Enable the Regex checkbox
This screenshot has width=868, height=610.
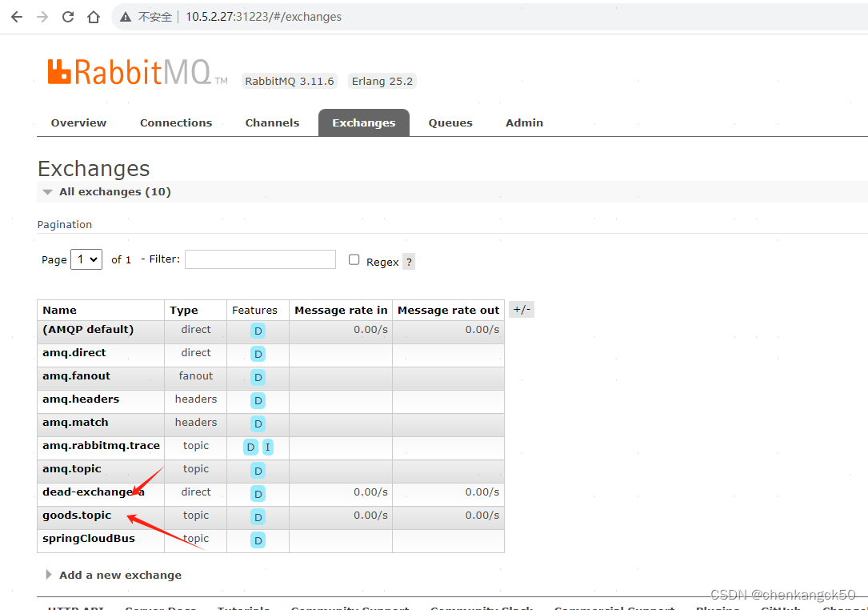tap(354, 260)
